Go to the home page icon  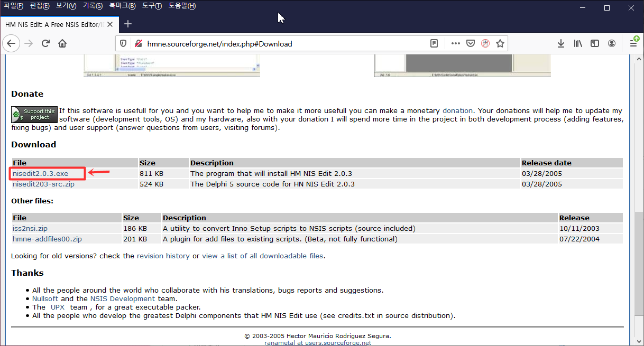point(62,44)
